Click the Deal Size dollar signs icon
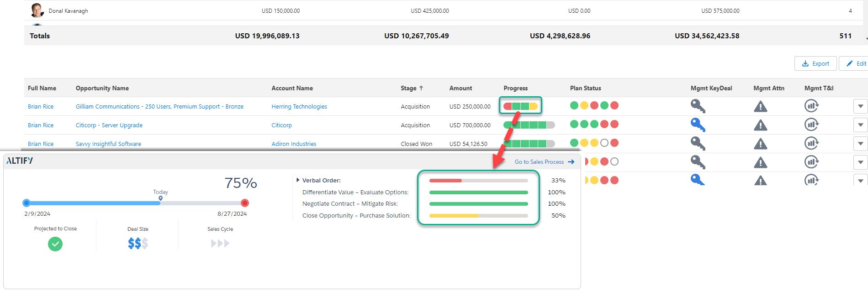This screenshot has height=291, width=868. 138,244
